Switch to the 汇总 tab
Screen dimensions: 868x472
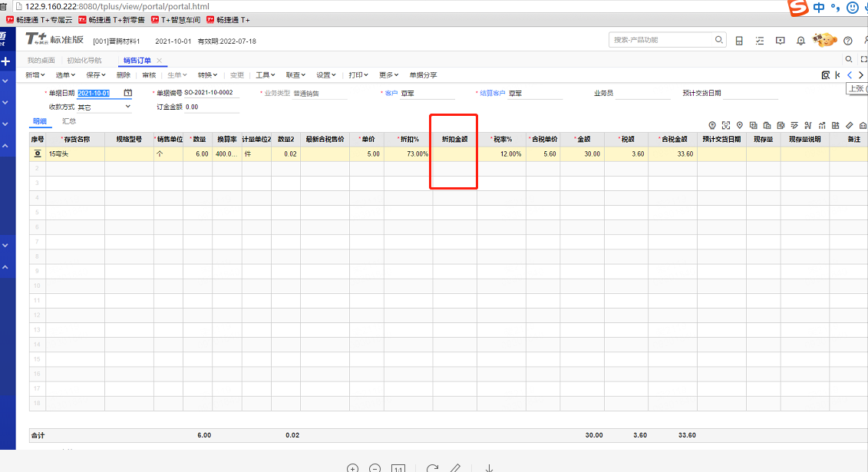click(68, 121)
